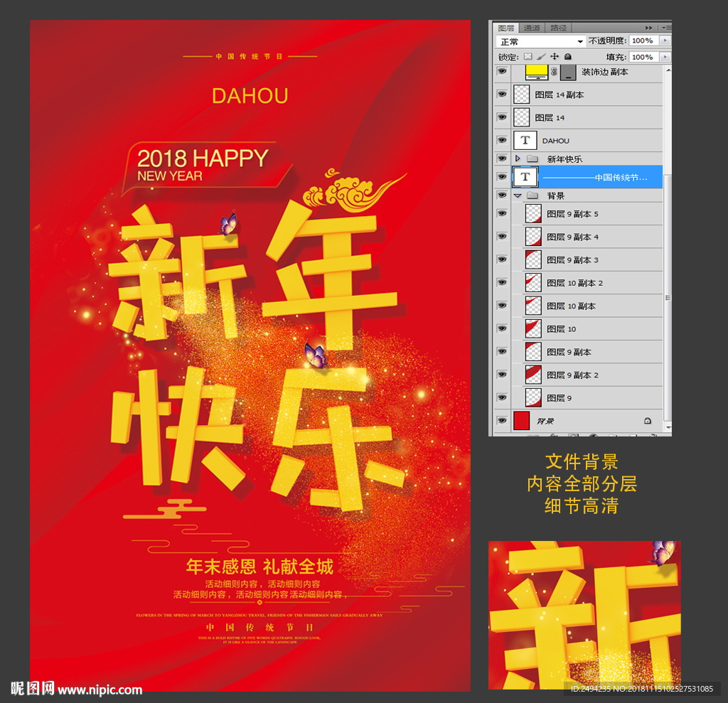Expand the 新年快乐 group triangle
Viewport: 728px width, 703px height.
pos(518,159)
